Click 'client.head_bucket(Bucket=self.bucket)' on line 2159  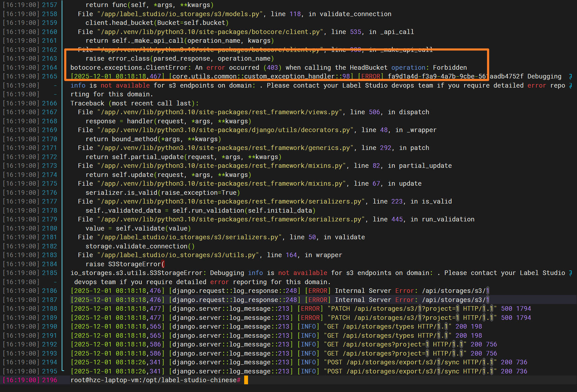[157, 23]
